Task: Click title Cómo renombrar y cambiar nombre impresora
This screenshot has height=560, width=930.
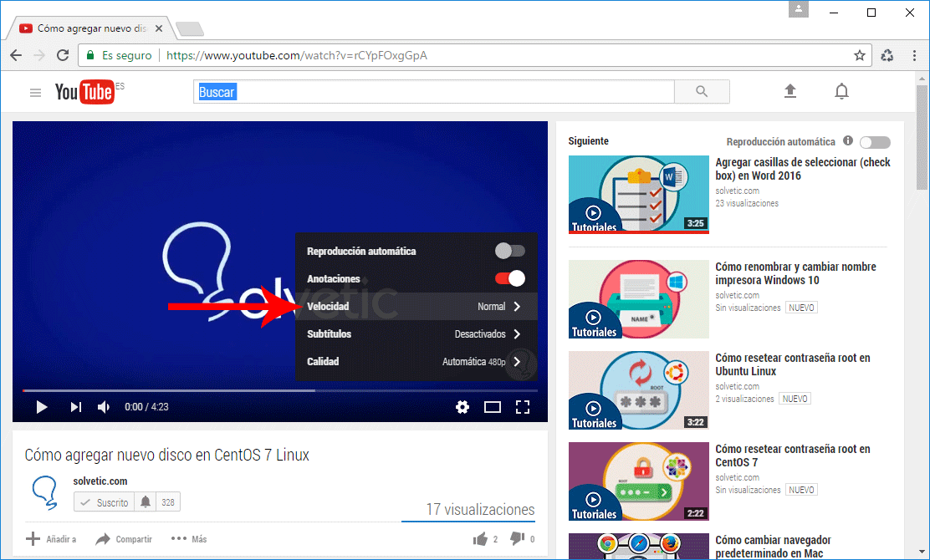Action: click(x=795, y=273)
